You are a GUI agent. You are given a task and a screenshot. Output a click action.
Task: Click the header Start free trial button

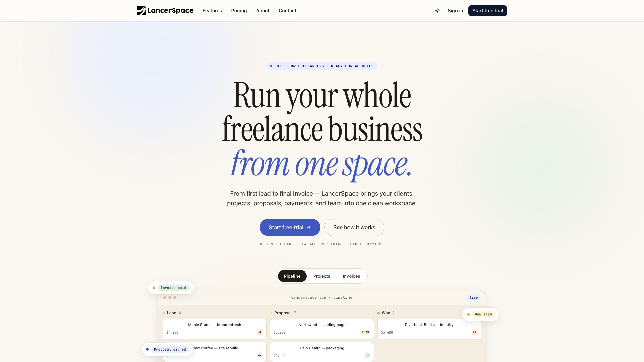click(x=488, y=11)
